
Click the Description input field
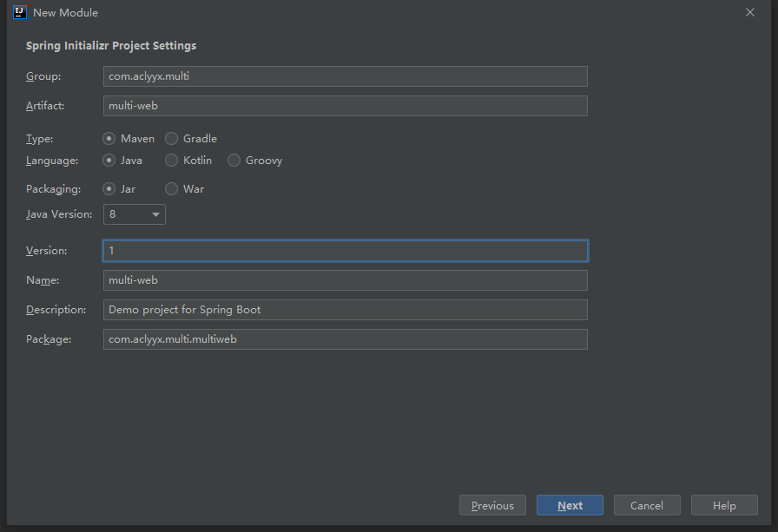pos(345,309)
